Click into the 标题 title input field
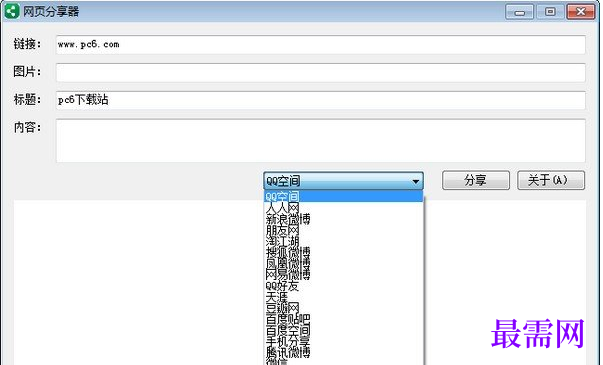This screenshot has height=365, width=603. [x=321, y=100]
